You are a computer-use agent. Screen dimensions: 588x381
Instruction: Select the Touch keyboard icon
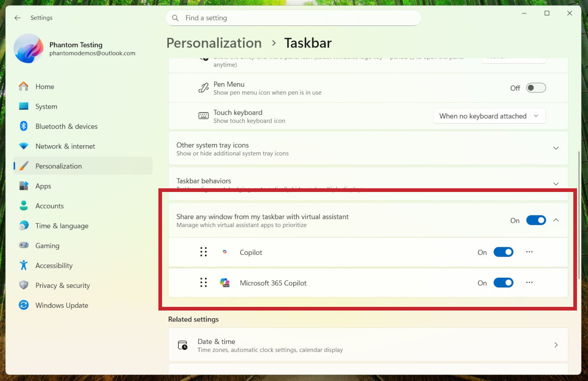(203, 116)
